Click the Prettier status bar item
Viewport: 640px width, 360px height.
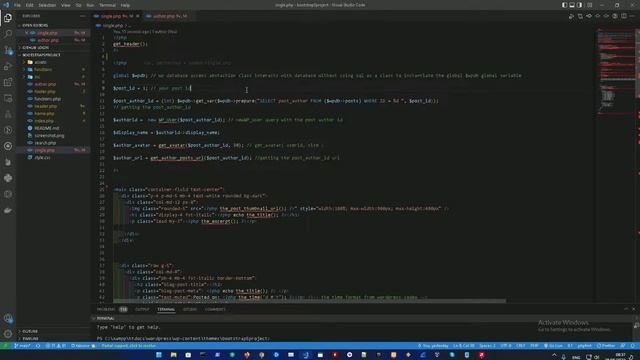coord(606,346)
